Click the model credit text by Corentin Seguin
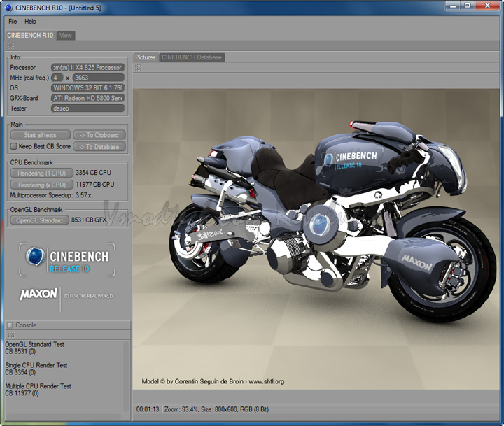504x426 pixels. click(x=213, y=382)
